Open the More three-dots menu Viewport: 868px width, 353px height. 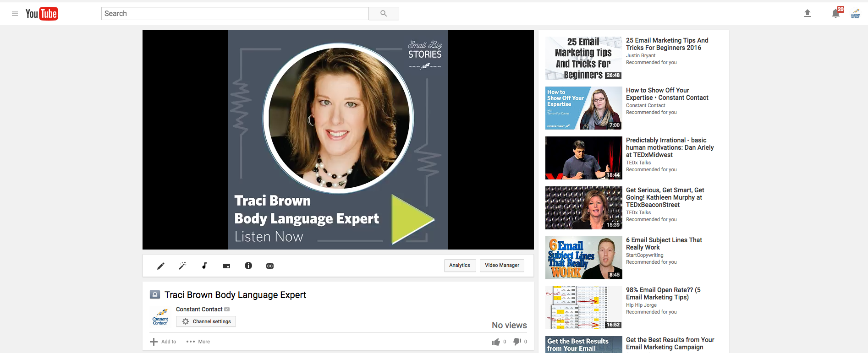(x=191, y=342)
